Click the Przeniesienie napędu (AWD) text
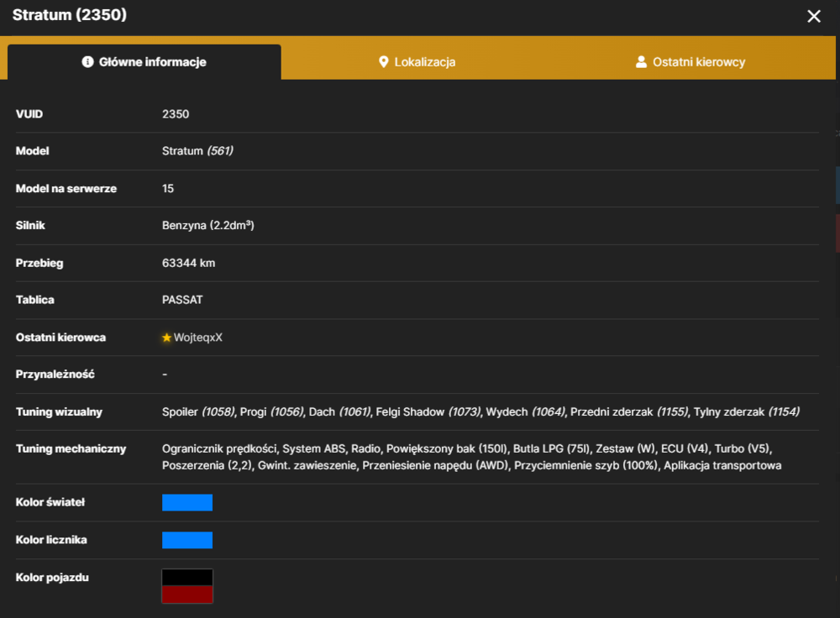Screen dimensions: 840x618 click(434, 465)
